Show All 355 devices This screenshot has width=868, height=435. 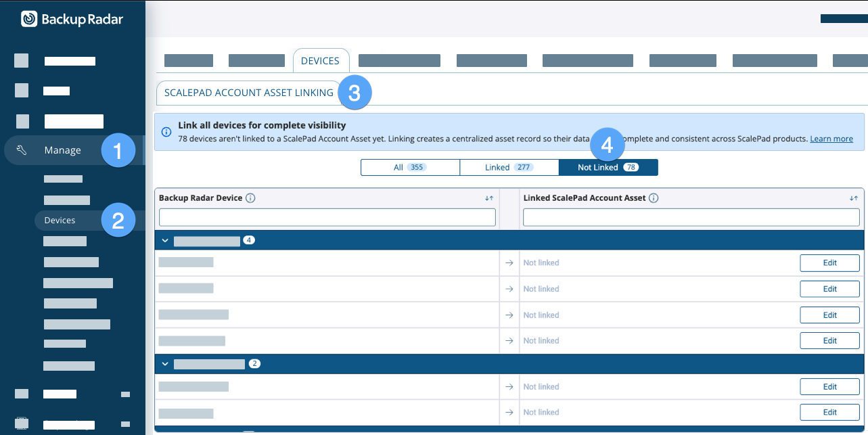[410, 167]
